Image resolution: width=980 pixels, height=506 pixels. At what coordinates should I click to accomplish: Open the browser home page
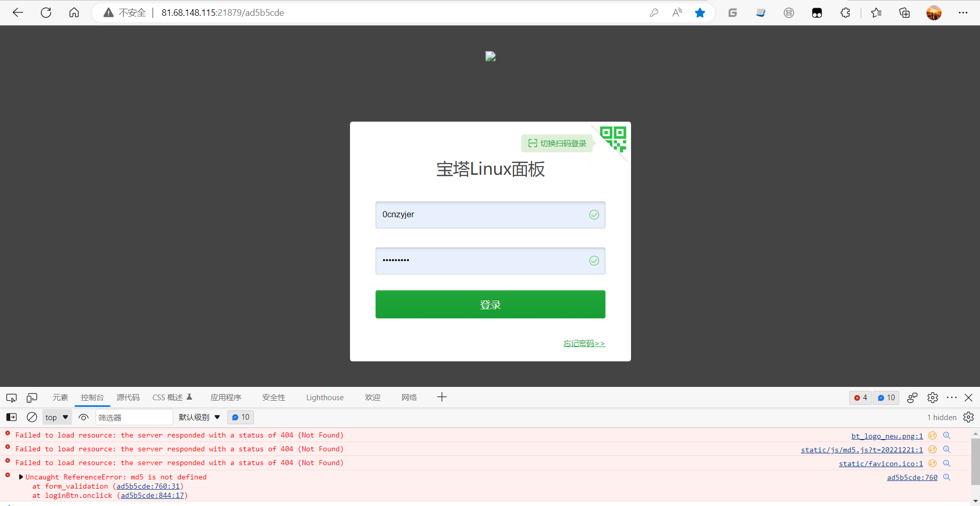click(74, 13)
